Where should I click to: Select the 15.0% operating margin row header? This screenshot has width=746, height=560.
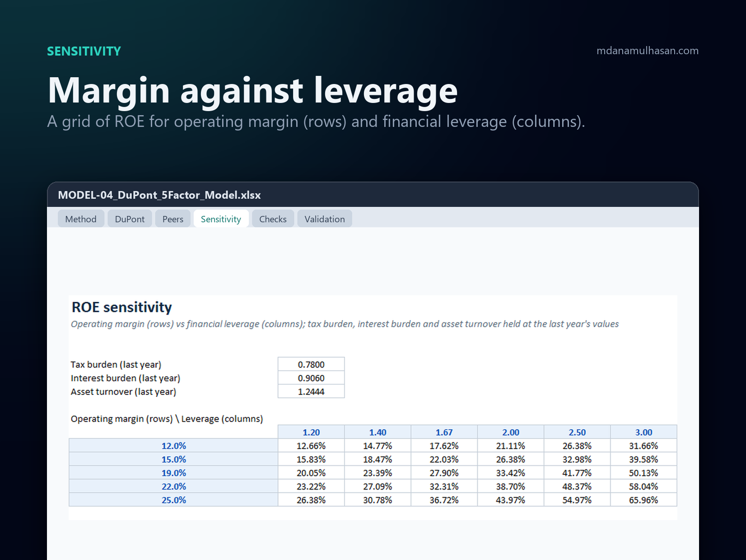[173, 459]
